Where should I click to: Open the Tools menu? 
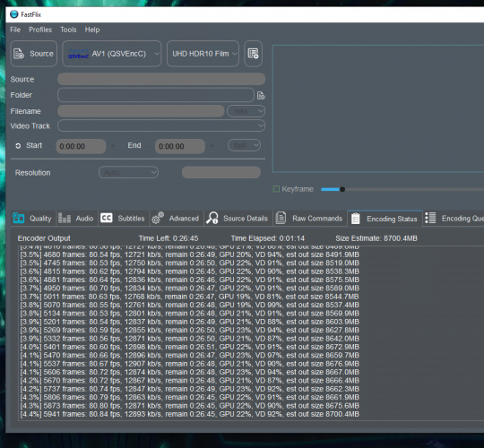pyautogui.click(x=68, y=30)
